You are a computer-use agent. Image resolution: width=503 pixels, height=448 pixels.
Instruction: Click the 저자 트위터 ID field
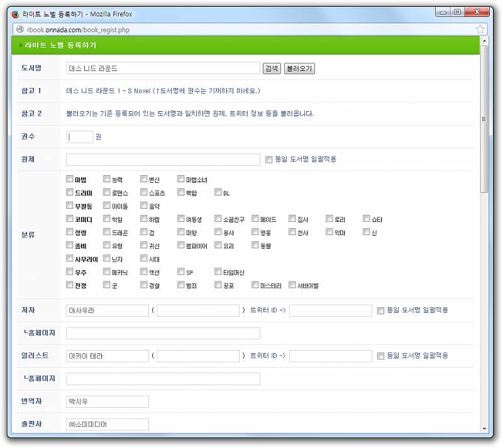pyautogui.click(x=330, y=310)
